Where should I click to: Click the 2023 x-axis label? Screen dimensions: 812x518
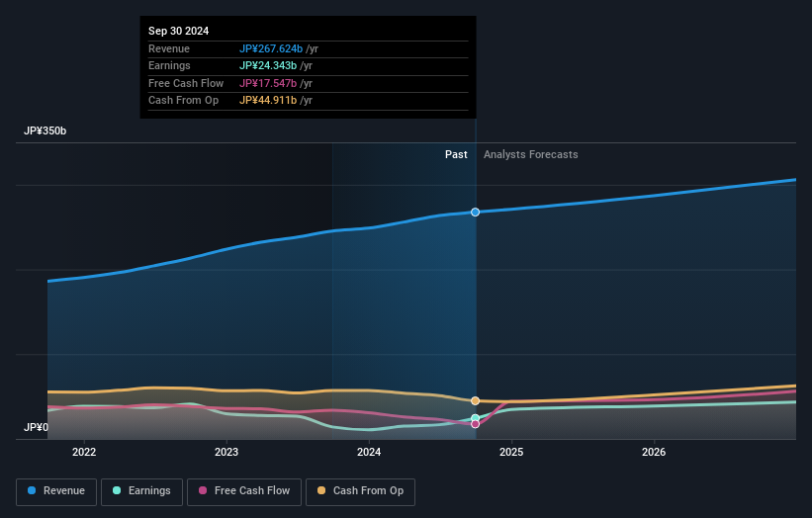(x=226, y=452)
